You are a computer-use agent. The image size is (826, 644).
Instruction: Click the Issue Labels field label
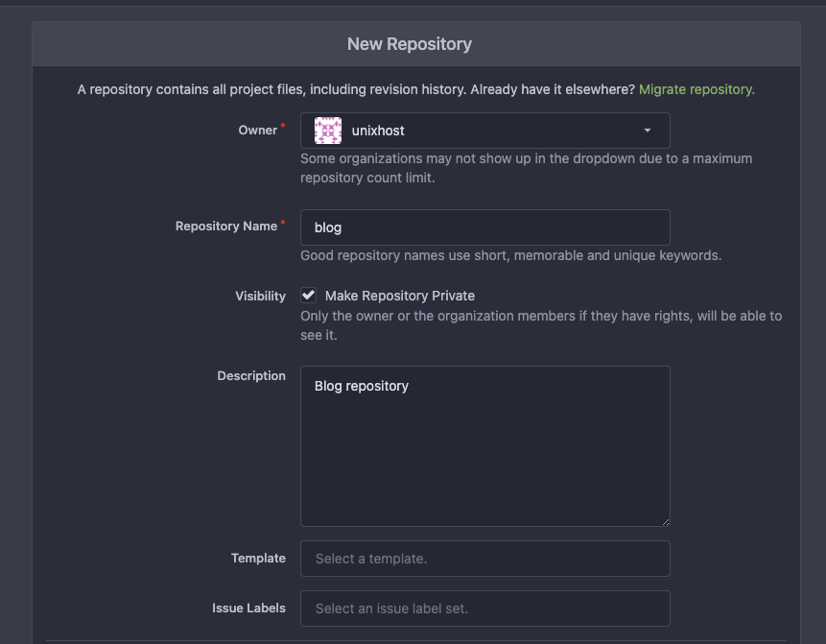(x=248, y=608)
